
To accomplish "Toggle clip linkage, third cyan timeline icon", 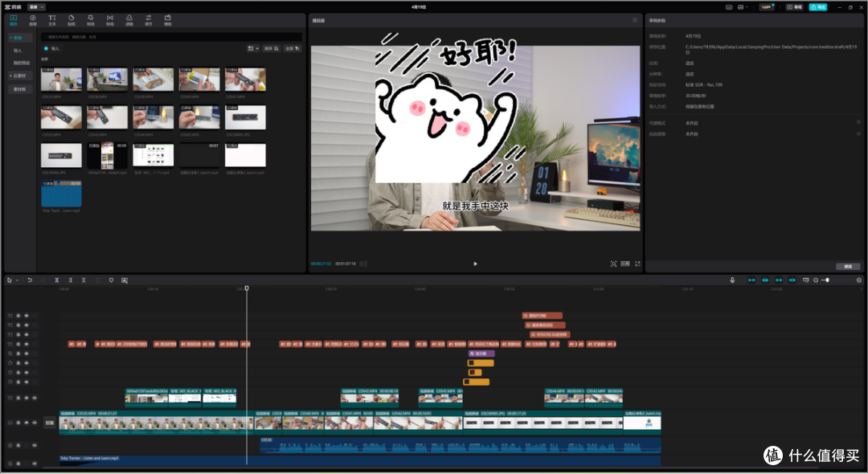I will tap(779, 280).
